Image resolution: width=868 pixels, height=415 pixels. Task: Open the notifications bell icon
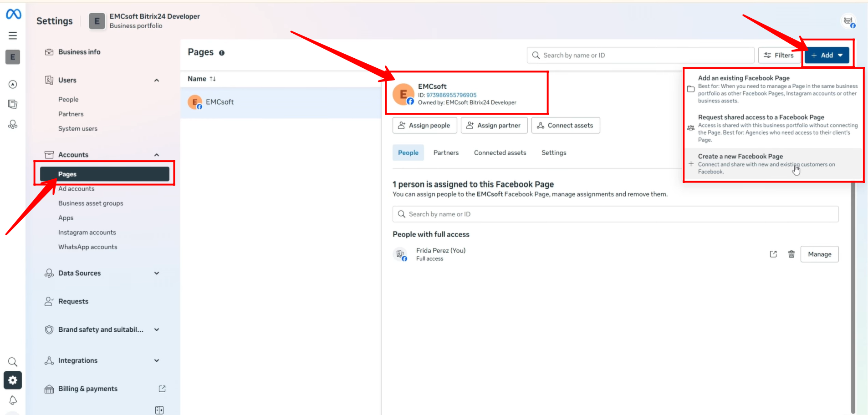click(x=13, y=400)
